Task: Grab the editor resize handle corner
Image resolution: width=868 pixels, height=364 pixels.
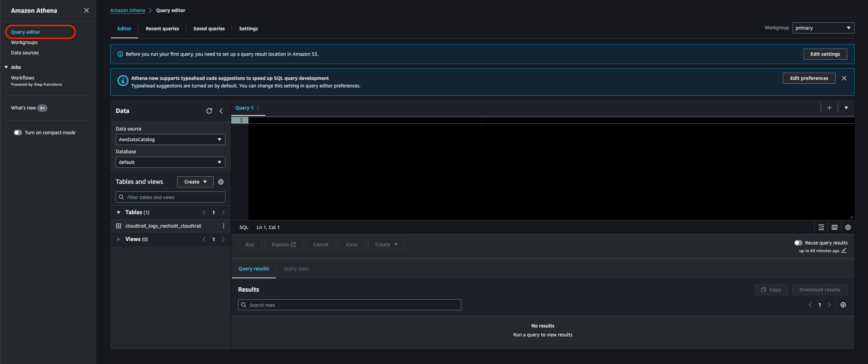Action: click(x=851, y=217)
